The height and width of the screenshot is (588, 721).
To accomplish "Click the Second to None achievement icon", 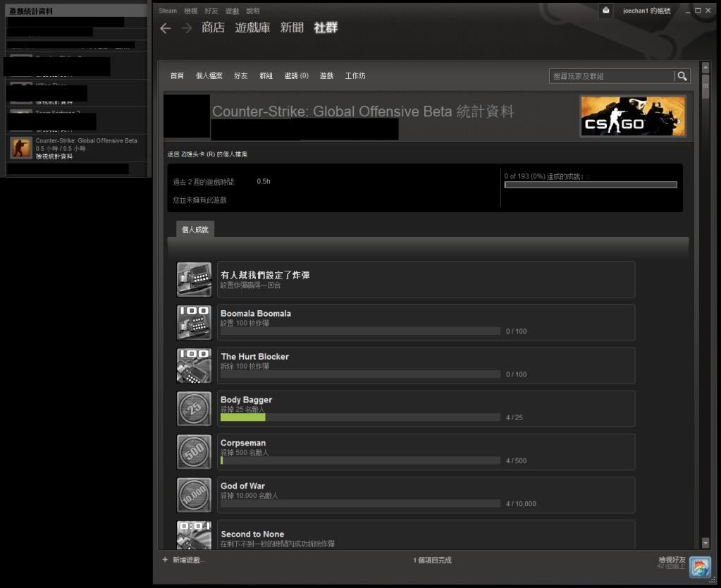I will coord(194,534).
